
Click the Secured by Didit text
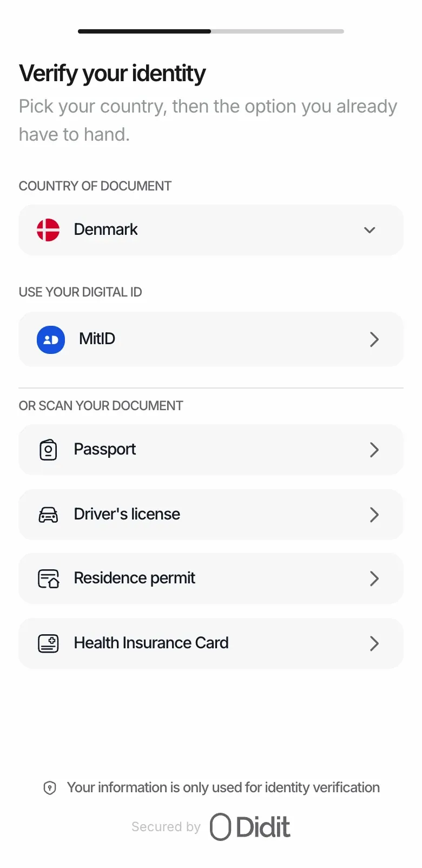click(x=211, y=827)
